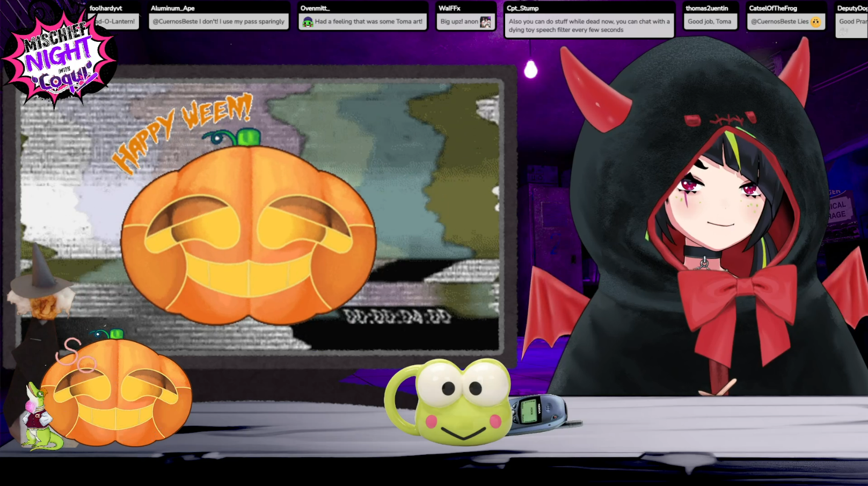Click the username CatselOfTheFrog
The image size is (868, 486).
[773, 8]
